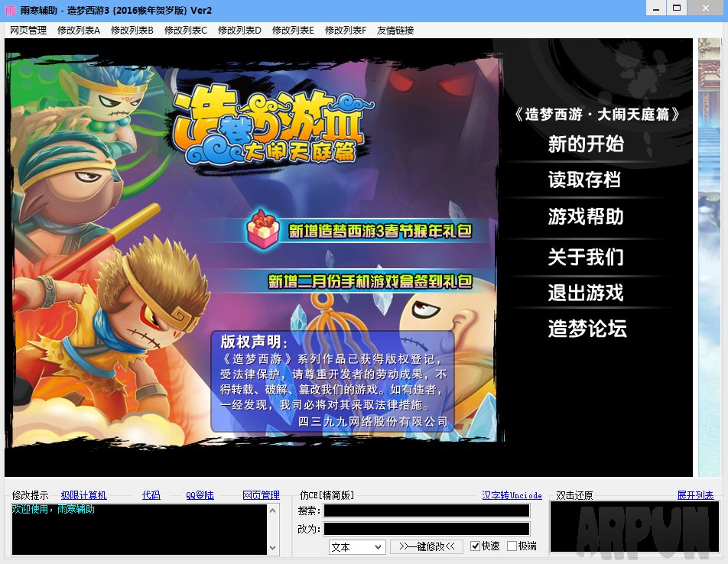Toggle the 快速 checkbox
This screenshot has height=564, width=728.
(x=475, y=546)
